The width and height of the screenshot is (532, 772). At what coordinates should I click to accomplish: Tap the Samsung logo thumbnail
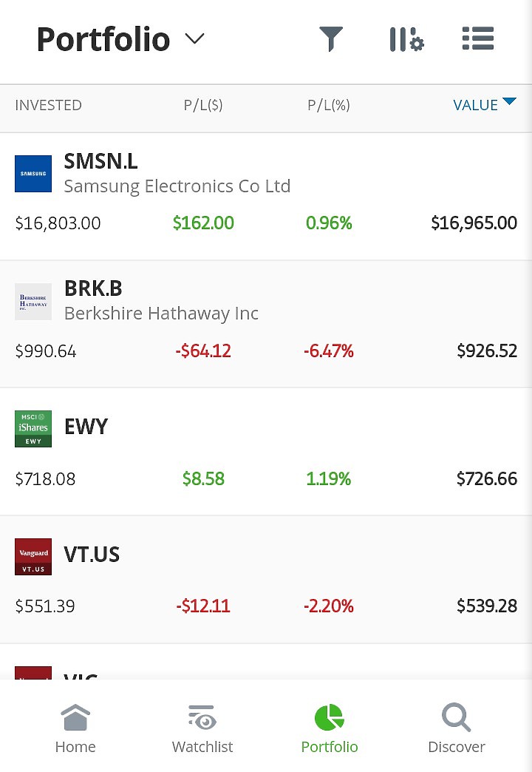(33, 174)
